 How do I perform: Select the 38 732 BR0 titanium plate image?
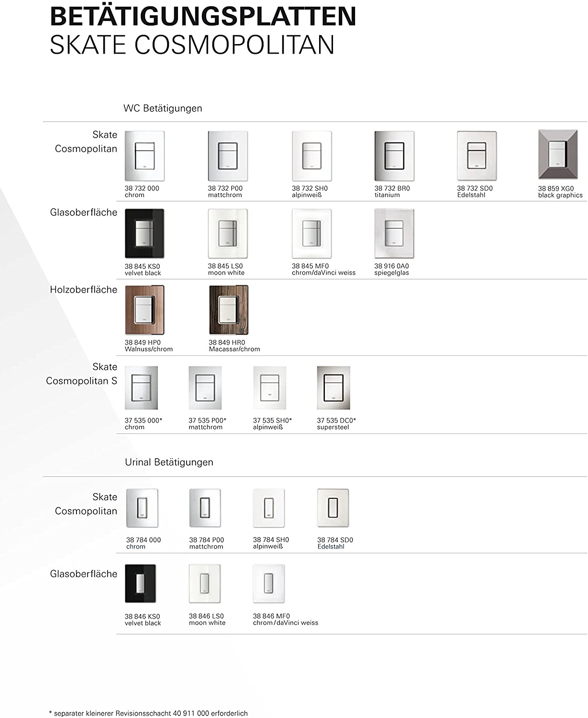394,156
